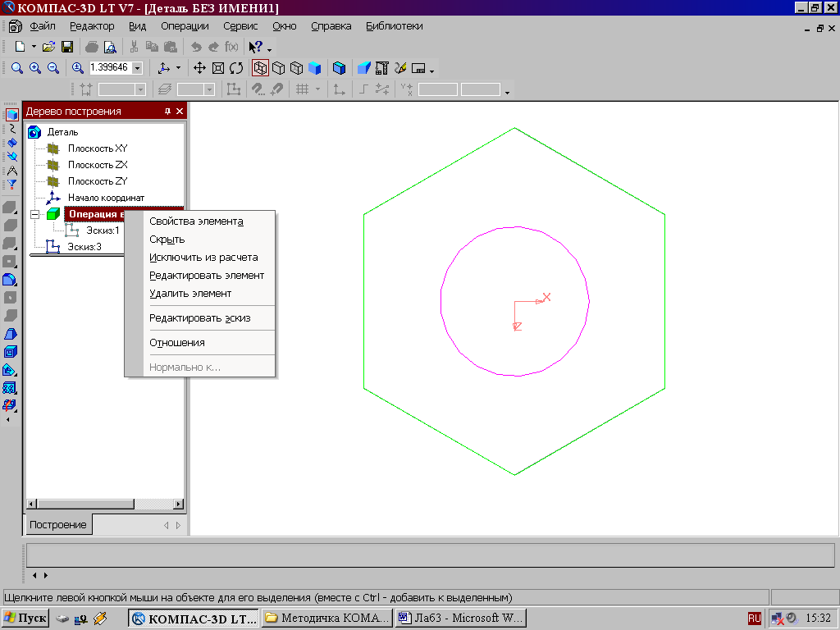Open the zoom scale dropdown
The height and width of the screenshot is (630, 840).
pyautogui.click(x=136, y=69)
